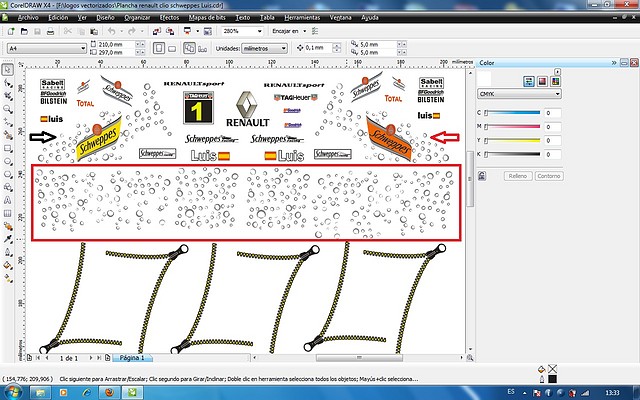Collapse the Color docker with double chevron
This screenshot has height=400, width=640.
(x=613, y=62)
